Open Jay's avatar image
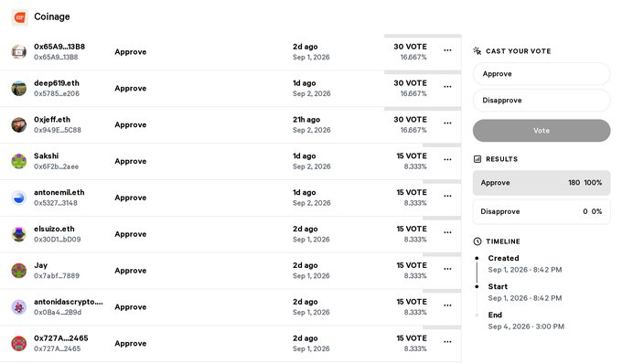This screenshot has height=364, width=622. (x=18, y=271)
